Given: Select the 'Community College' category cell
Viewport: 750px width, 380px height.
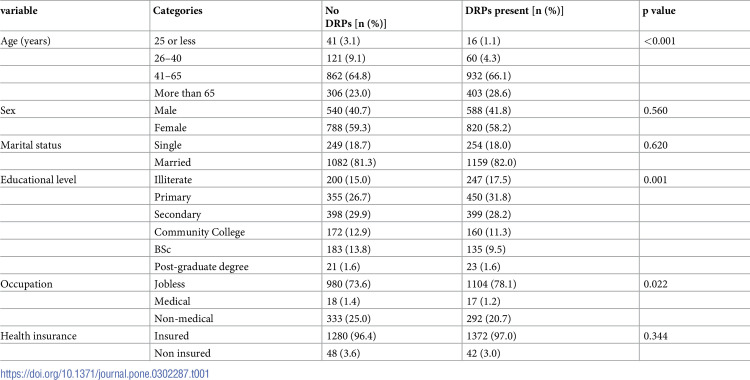Looking at the screenshot, I should (199, 232).
